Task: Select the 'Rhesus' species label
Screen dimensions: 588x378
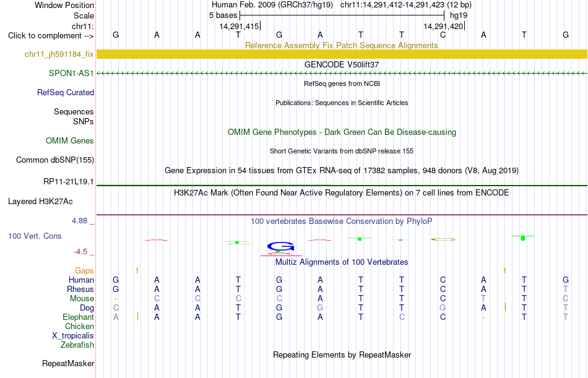Action: (x=80, y=290)
